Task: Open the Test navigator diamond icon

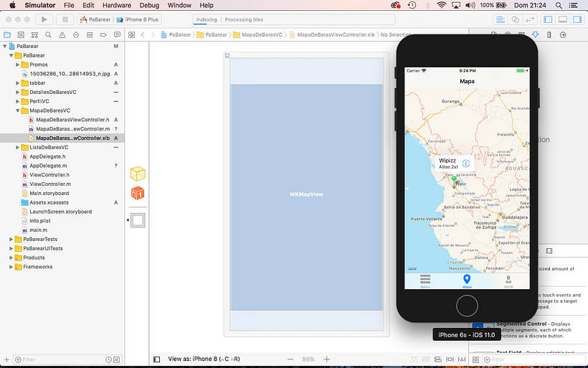Action: (x=76, y=35)
